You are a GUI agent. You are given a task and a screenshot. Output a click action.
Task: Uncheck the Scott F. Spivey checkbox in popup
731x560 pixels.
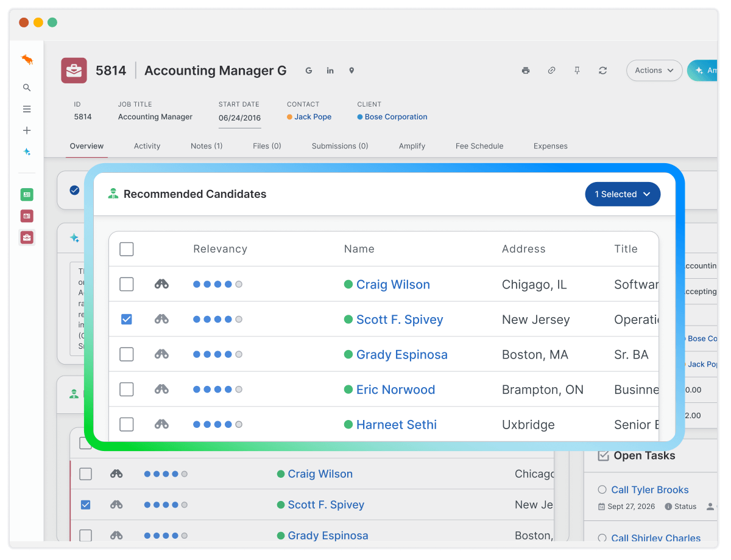pos(127,319)
